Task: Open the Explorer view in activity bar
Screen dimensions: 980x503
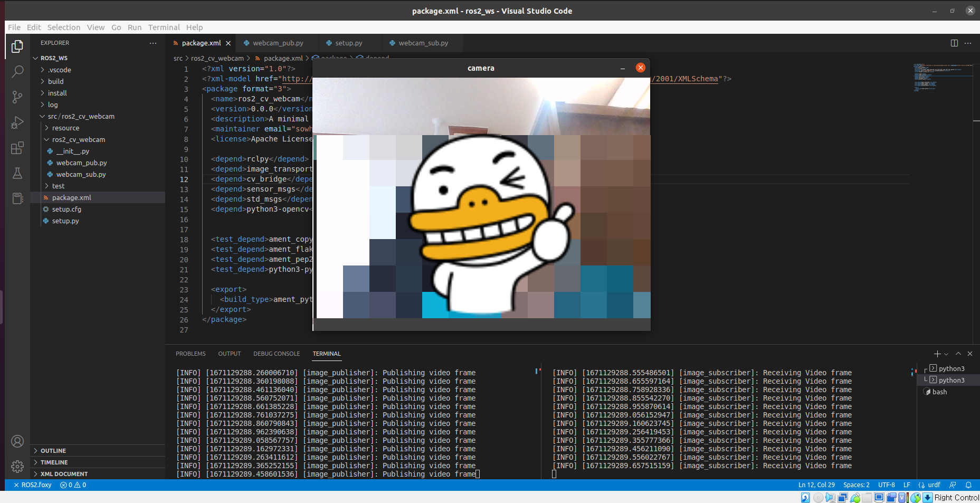Action: coord(17,46)
